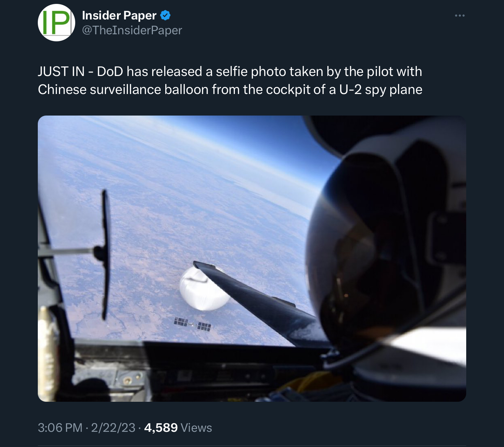Click the 3:06 PM timestamp
504x447 pixels.
click(x=60, y=428)
